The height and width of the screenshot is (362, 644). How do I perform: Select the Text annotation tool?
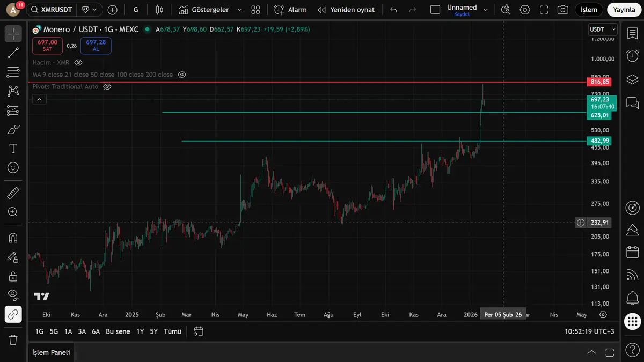(x=13, y=149)
